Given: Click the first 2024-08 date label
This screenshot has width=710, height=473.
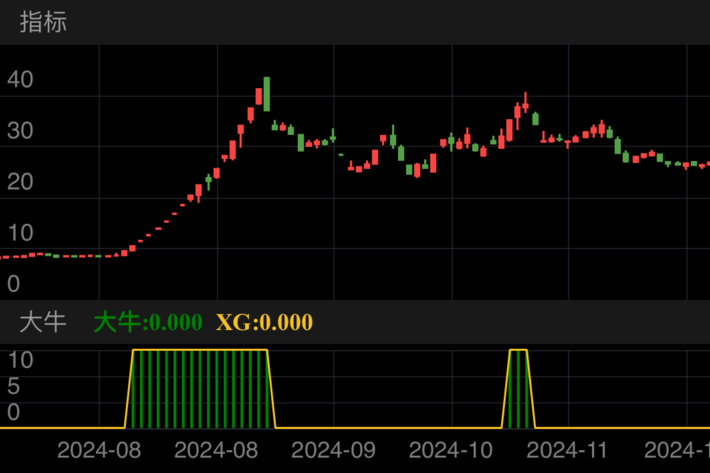Looking at the screenshot, I should tap(98, 450).
